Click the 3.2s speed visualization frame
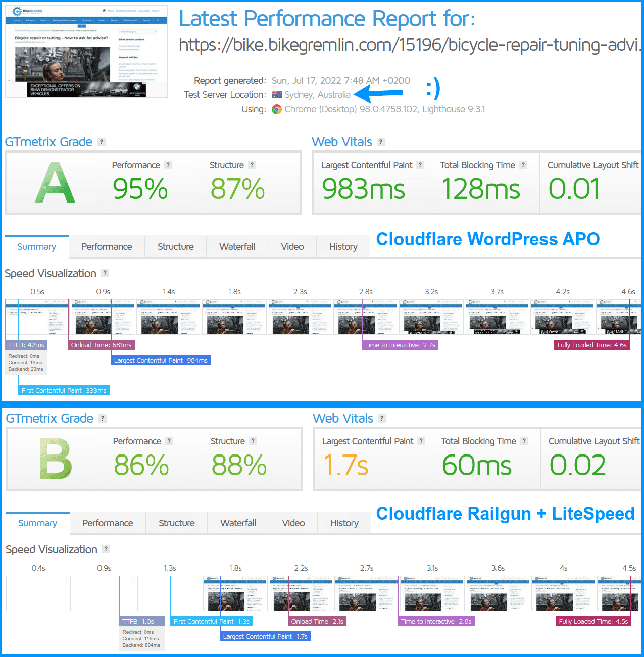 [431, 317]
